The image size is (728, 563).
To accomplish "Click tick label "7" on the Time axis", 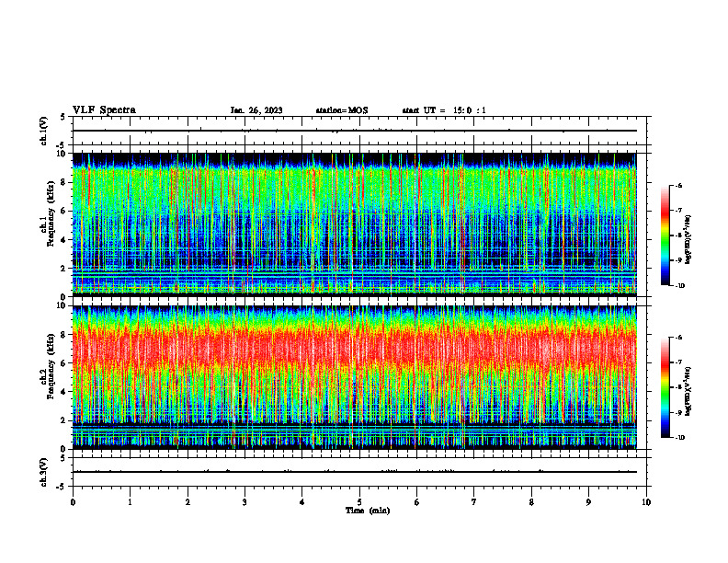I will click(474, 502).
